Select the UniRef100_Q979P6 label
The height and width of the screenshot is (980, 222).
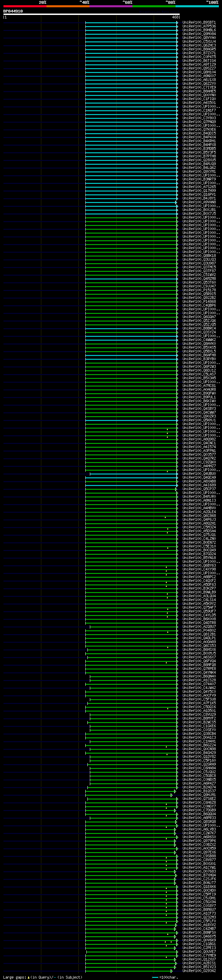(199, 840)
